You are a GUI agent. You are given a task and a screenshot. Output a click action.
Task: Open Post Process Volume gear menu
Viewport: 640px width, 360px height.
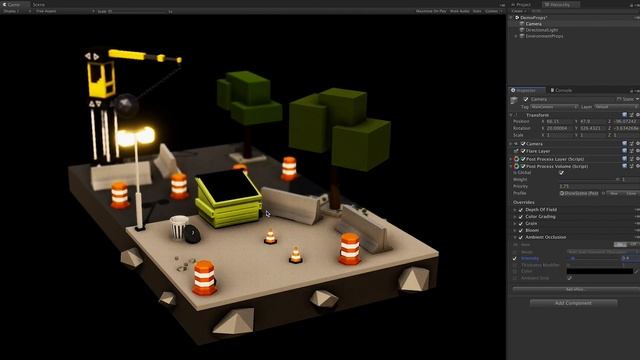pos(638,166)
